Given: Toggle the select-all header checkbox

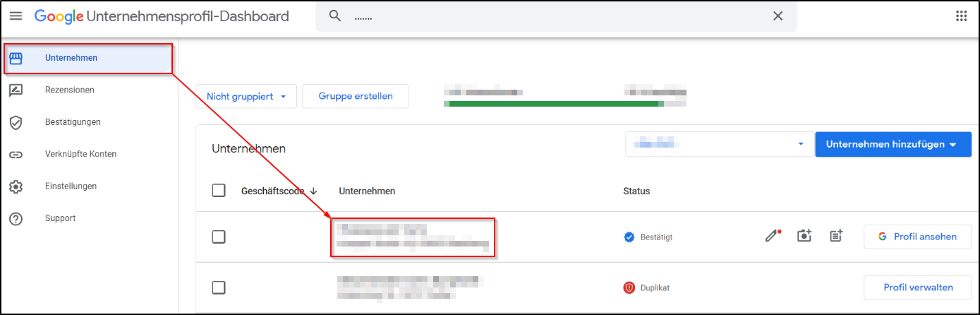Looking at the screenshot, I should tap(219, 191).
